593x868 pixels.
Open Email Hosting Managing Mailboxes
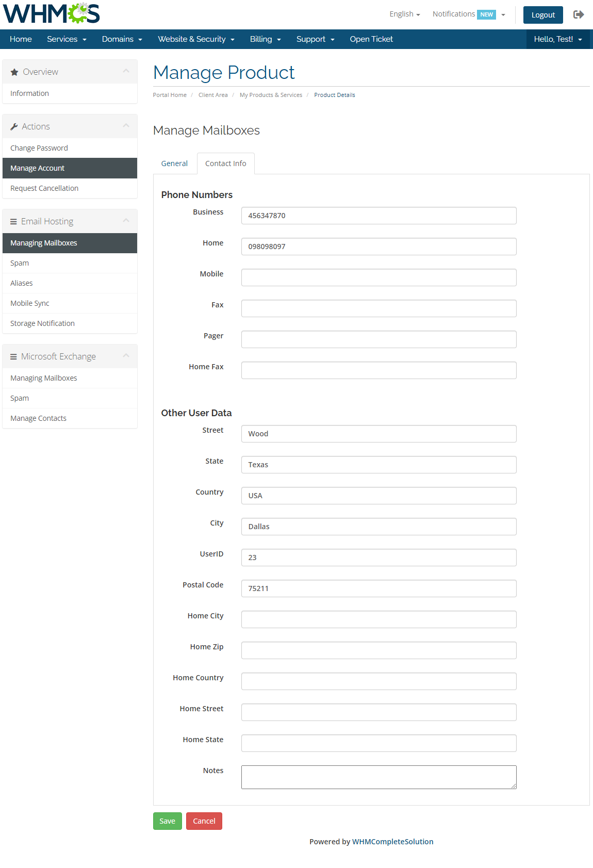(x=70, y=243)
